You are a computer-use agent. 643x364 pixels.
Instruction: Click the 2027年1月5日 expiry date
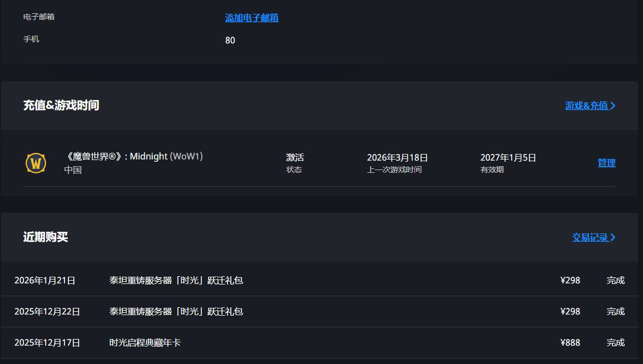[508, 158]
